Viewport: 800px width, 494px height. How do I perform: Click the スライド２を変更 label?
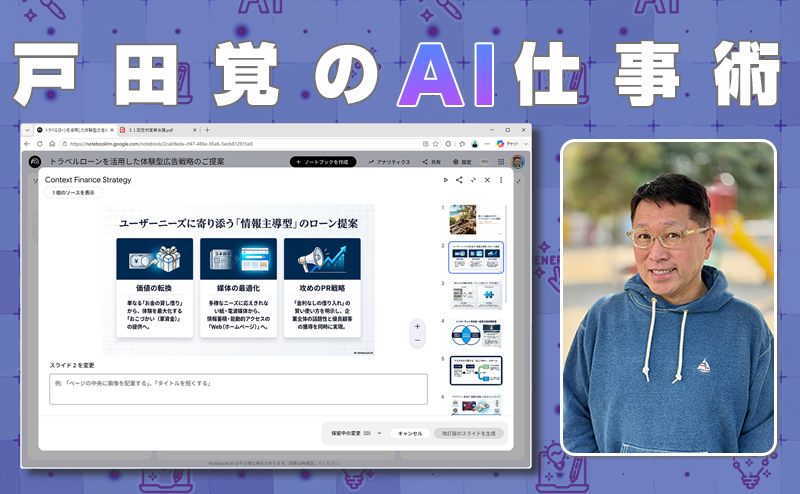click(x=72, y=365)
